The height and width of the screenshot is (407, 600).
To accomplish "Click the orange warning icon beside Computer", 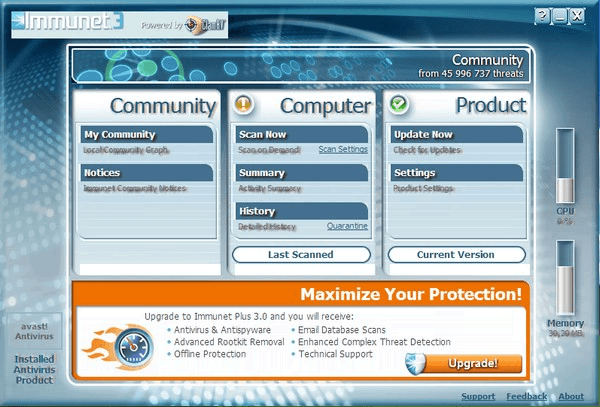I will [x=243, y=104].
